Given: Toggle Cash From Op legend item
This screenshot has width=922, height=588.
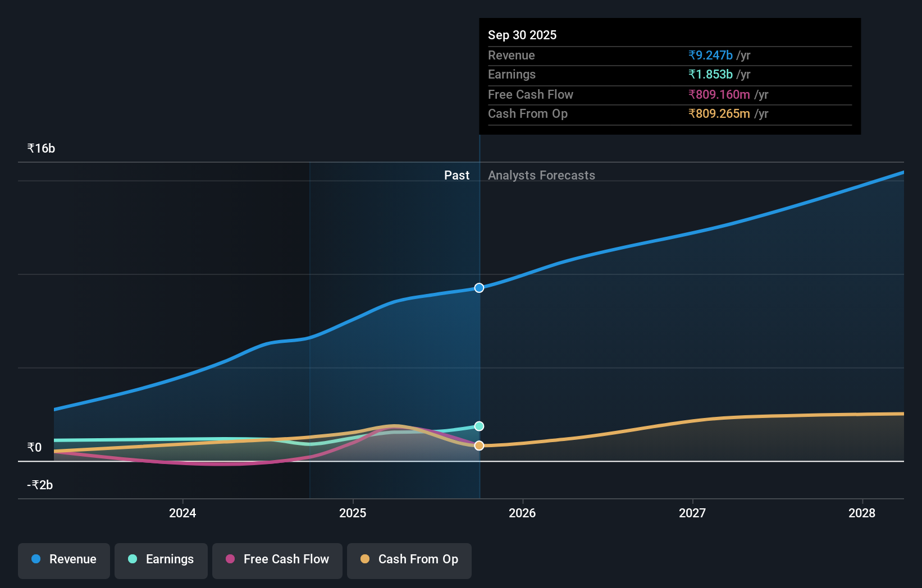Looking at the screenshot, I should click(409, 561).
